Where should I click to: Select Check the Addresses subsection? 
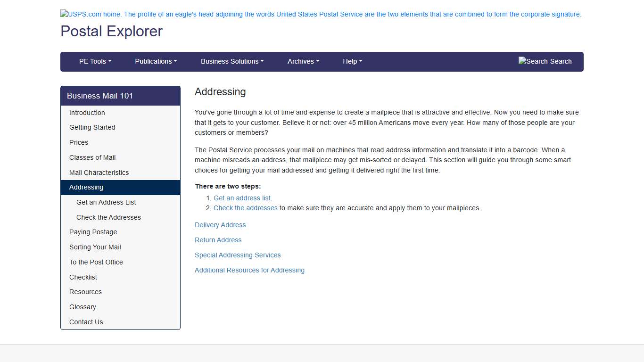pyautogui.click(x=108, y=217)
